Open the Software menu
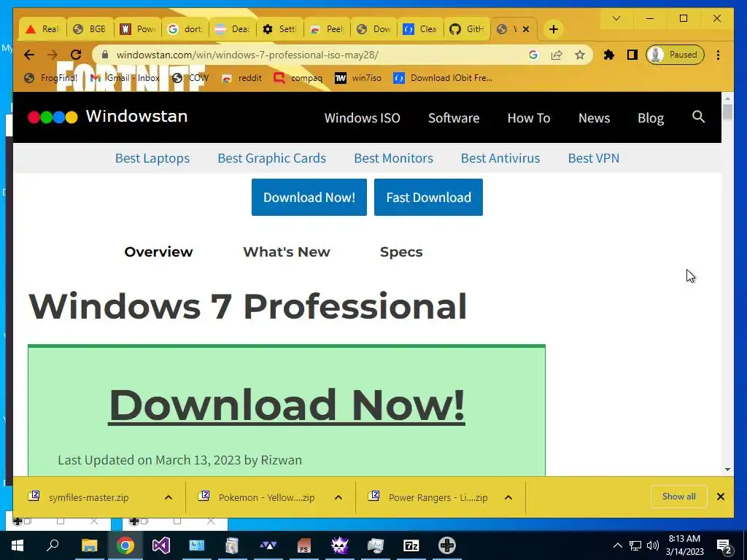 [454, 118]
